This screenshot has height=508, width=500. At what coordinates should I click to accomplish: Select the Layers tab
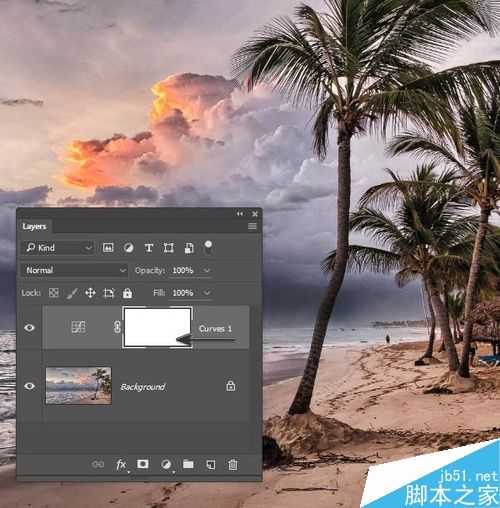pos(34,227)
